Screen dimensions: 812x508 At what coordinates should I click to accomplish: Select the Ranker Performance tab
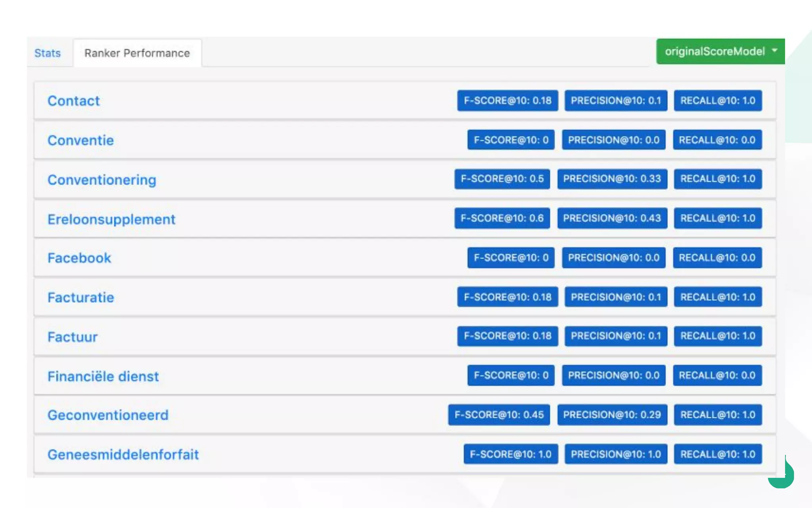(x=137, y=53)
